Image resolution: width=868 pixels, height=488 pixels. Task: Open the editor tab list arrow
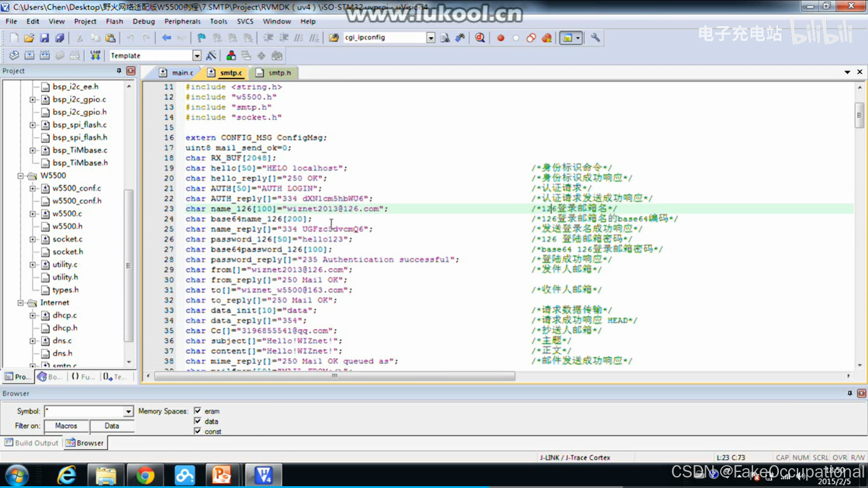pyautogui.click(x=847, y=72)
